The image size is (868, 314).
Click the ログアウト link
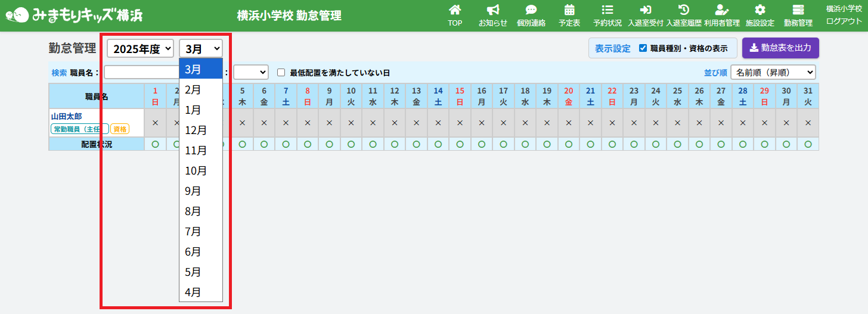pyautogui.click(x=844, y=21)
